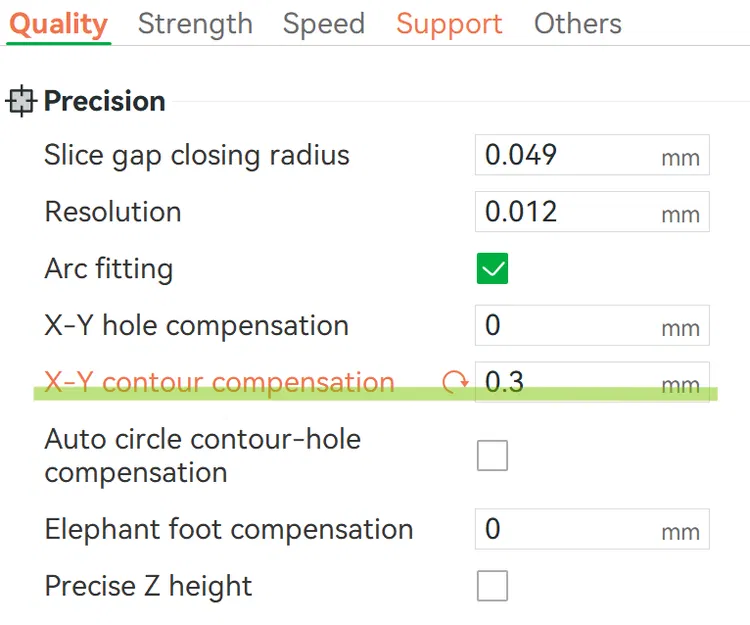Go to the Speed tab
The image size is (750, 625).
click(x=323, y=24)
